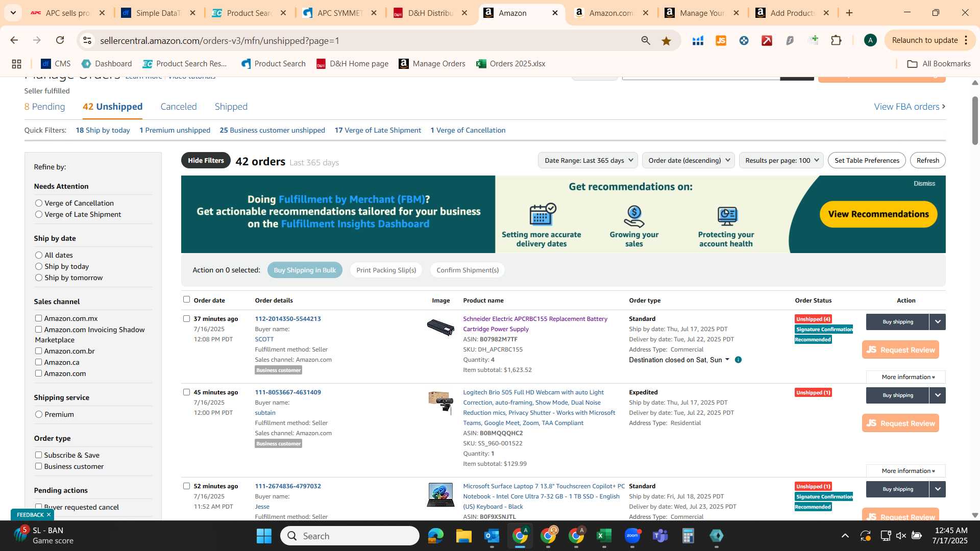Open the blue bar-chart extension icon
Viewport: 980px width, 551px height.
click(x=698, y=41)
